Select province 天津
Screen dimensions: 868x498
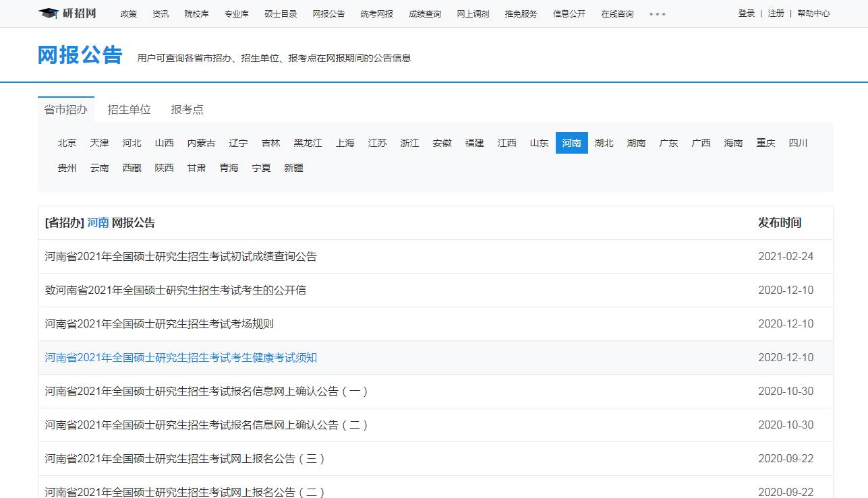pos(99,143)
